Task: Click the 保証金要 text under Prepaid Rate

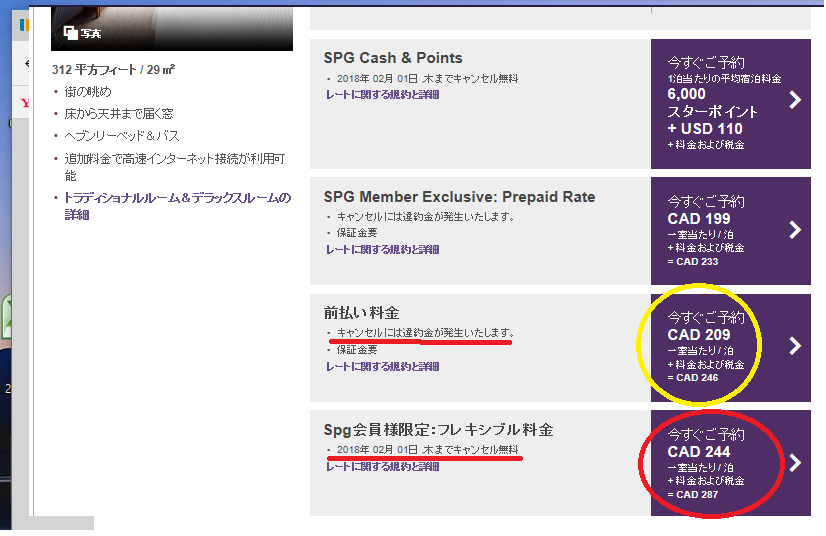Action: 357,233
